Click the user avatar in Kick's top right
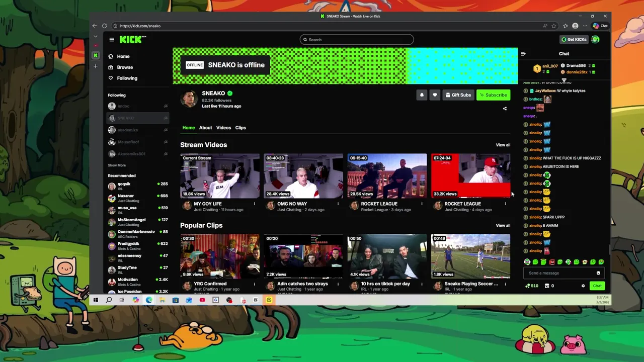The width and height of the screenshot is (644, 362). (595, 40)
